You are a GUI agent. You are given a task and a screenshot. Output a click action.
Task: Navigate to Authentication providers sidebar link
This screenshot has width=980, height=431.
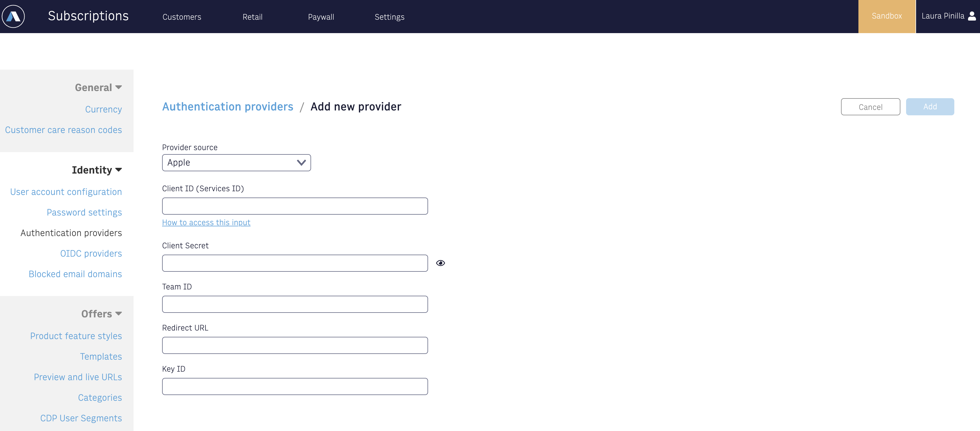pos(70,233)
